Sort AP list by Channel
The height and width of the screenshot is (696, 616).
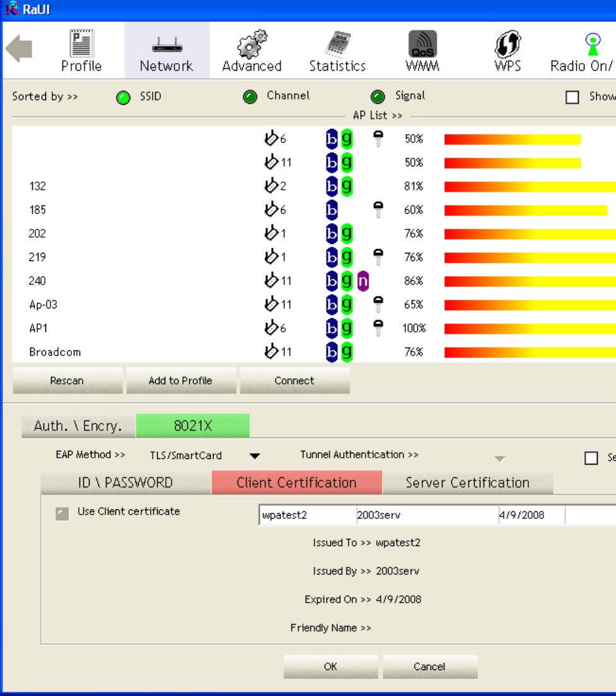(250, 97)
